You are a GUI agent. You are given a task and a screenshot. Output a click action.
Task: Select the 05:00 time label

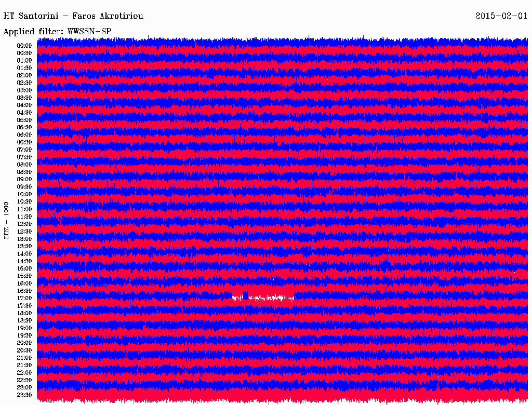coord(24,120)
